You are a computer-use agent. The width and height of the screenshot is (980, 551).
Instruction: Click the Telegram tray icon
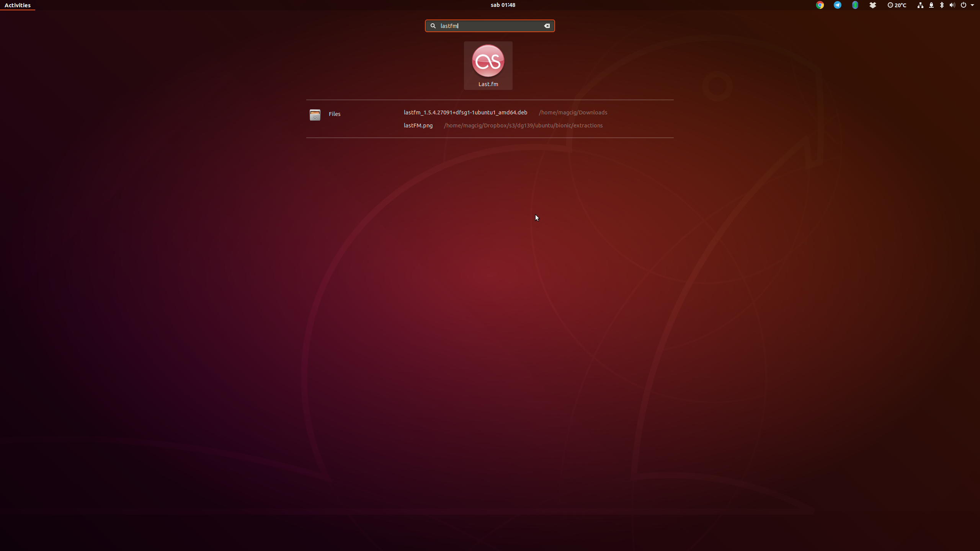[x=838, y=5]
